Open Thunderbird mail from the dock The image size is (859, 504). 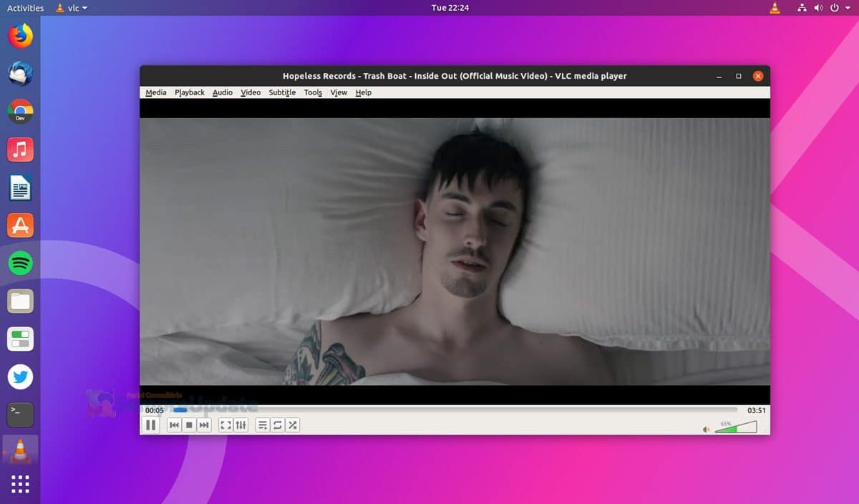pyautogui.click(x=20, y=74)
